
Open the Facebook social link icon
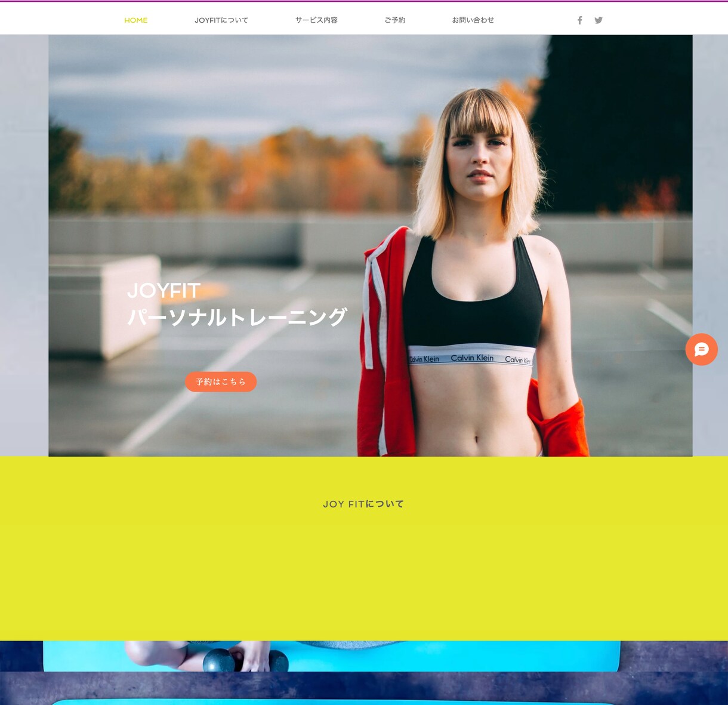coord(579,20)
